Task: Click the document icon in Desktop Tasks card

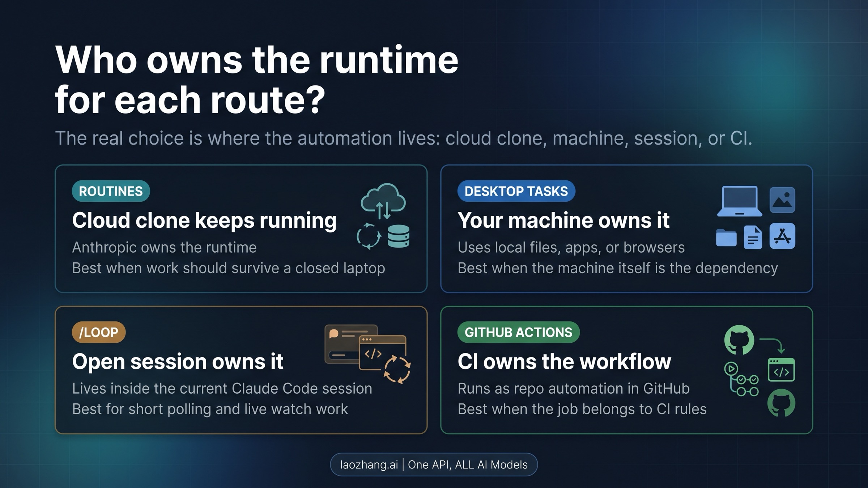Action: click(753, 237)
